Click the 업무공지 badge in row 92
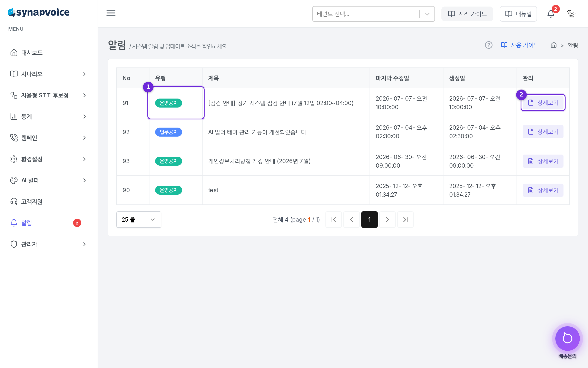This screenshot has height=368, width=588. [x=168, y=132]
